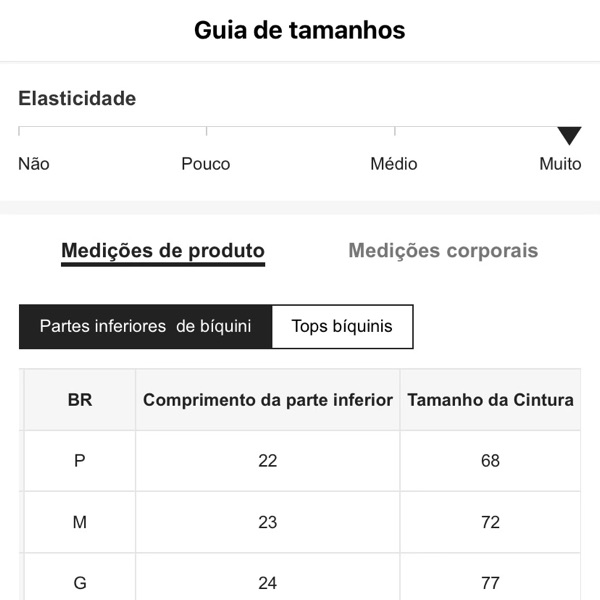This screenshot has width=600, height=600.
Task: Click waist value 68 cell
Action: tap(490, 461)
